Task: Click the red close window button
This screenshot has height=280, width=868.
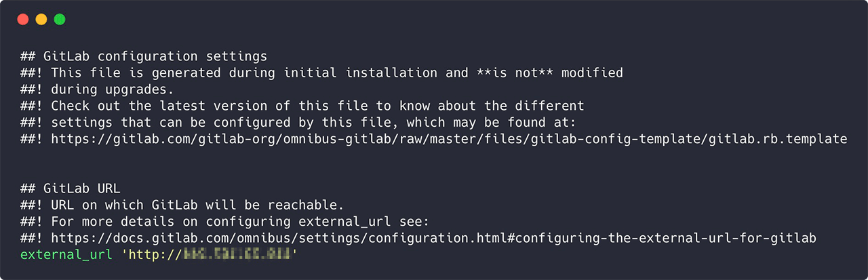Action: [23, 20]
